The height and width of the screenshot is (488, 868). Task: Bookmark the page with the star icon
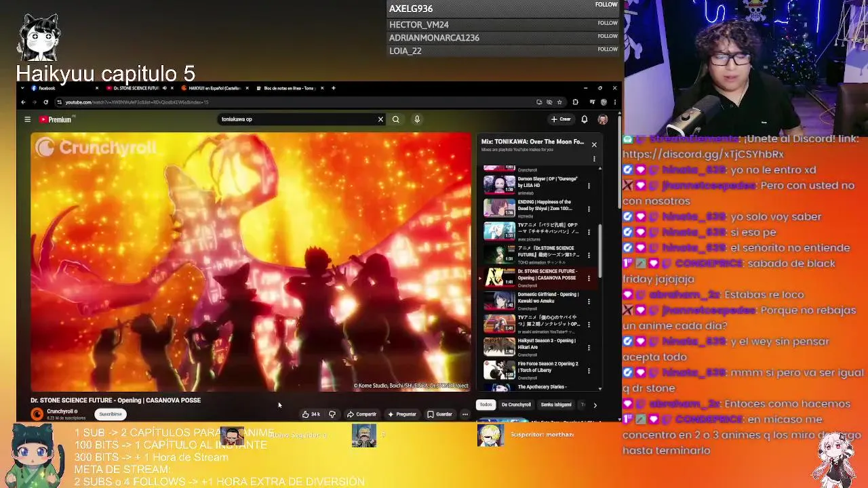pyautogui.click(x=559, y=102)
